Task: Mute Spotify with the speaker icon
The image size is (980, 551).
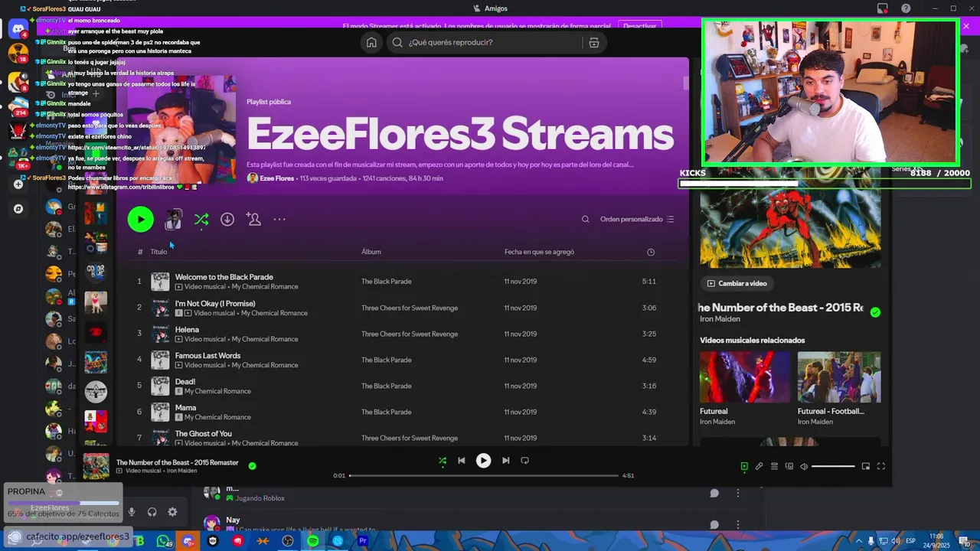Action: coord(804,466)
